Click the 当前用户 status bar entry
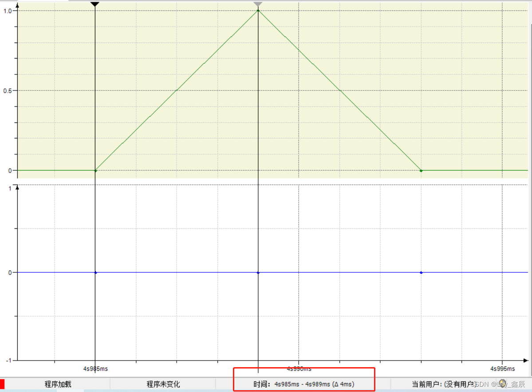The height and width of the screenshot is (392, 532). tap(444, 384)
